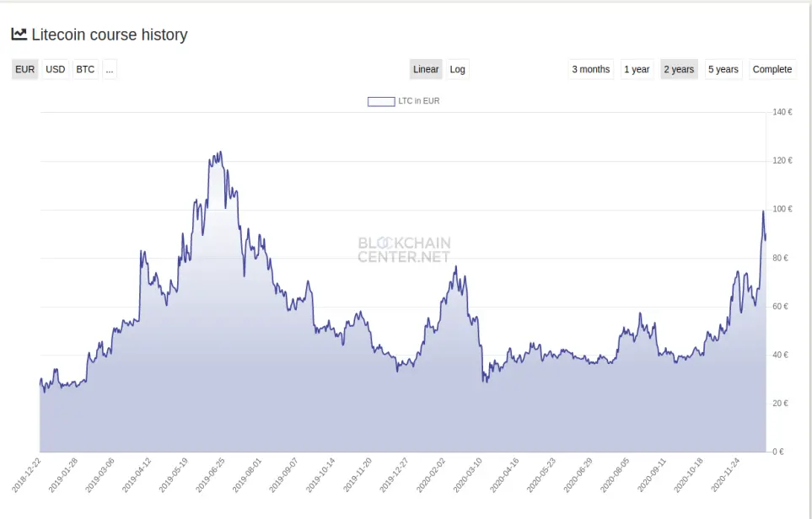Click the 40 € axis label
The width and height of the screenshot is (812, 519).
781,355
